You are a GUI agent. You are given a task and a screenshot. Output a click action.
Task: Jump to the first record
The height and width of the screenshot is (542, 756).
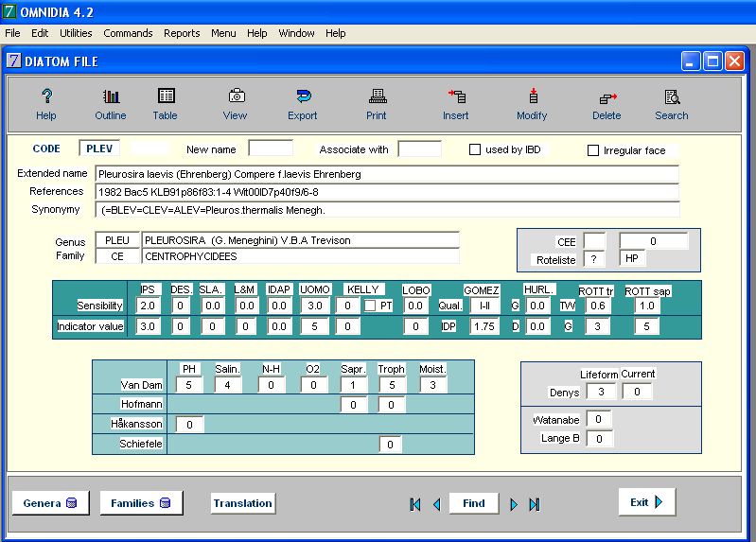pyautogui.click(x=415, y=504)
